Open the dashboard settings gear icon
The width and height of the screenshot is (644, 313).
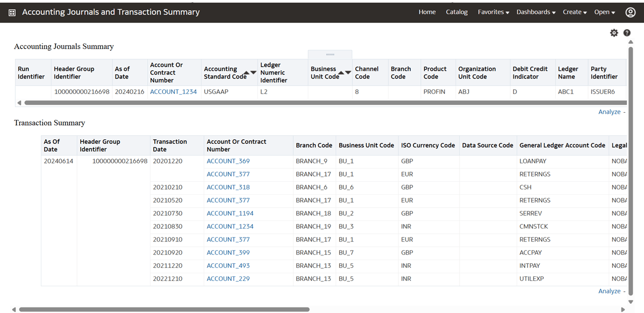point(614,32)
